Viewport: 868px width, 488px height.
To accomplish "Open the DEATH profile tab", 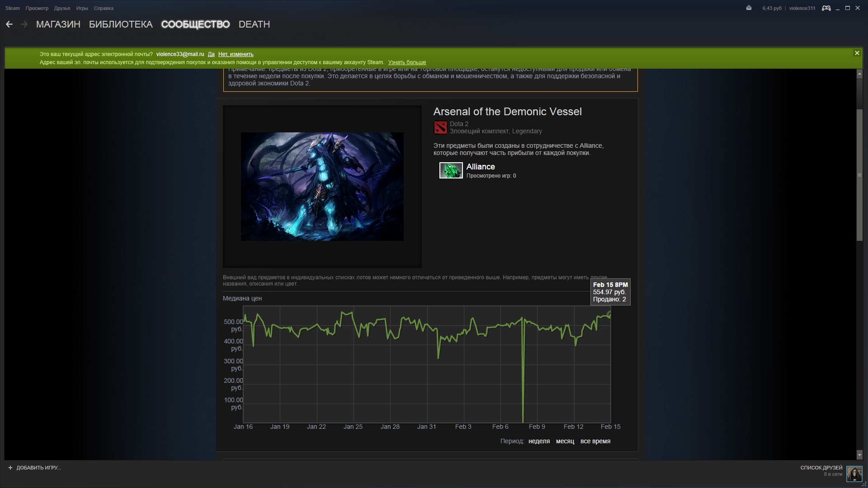I will [254, 24].
